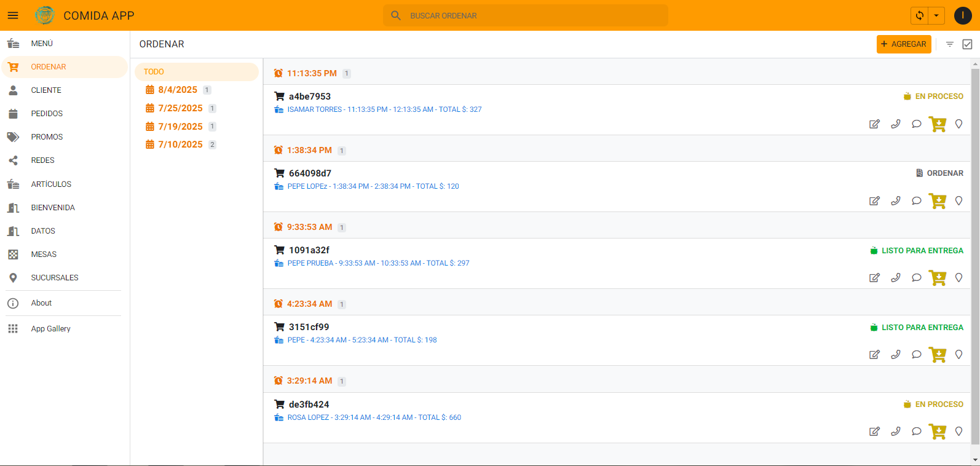This screenshot has height=466, width=980.
Task: Open the hamburger navigation menu
Action: [13, 15]
